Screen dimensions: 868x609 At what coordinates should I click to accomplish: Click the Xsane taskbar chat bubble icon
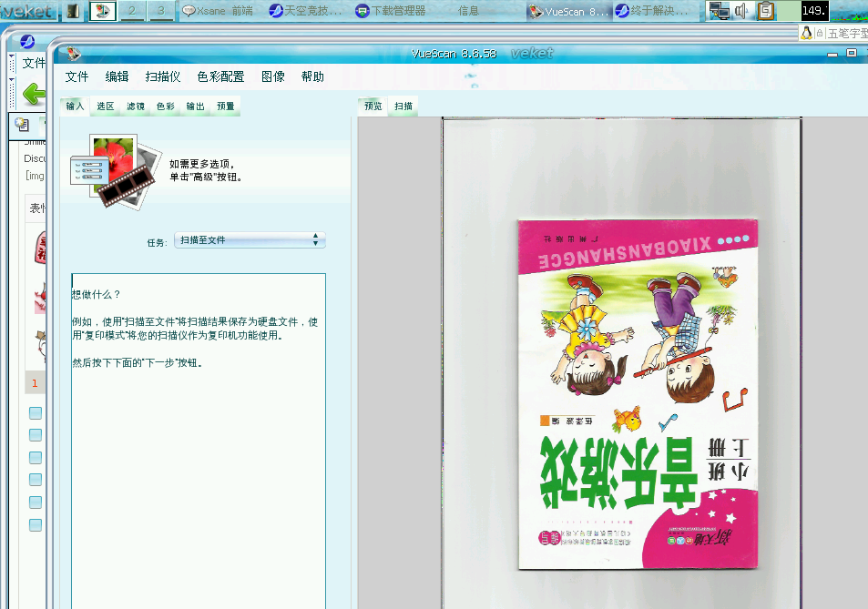click(x=189, y=11)
